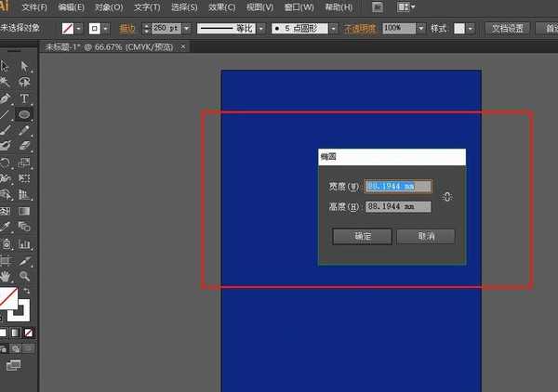
Task: Select the Perspective Grid tool
Action: (x=24, y=194)
